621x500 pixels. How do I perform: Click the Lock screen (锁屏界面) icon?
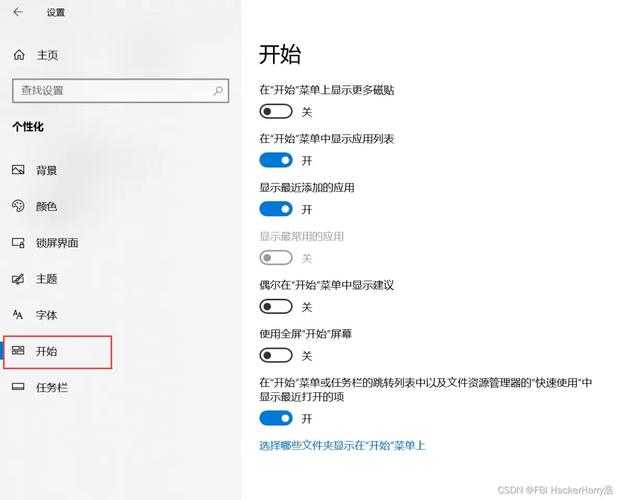pos(18,242)
